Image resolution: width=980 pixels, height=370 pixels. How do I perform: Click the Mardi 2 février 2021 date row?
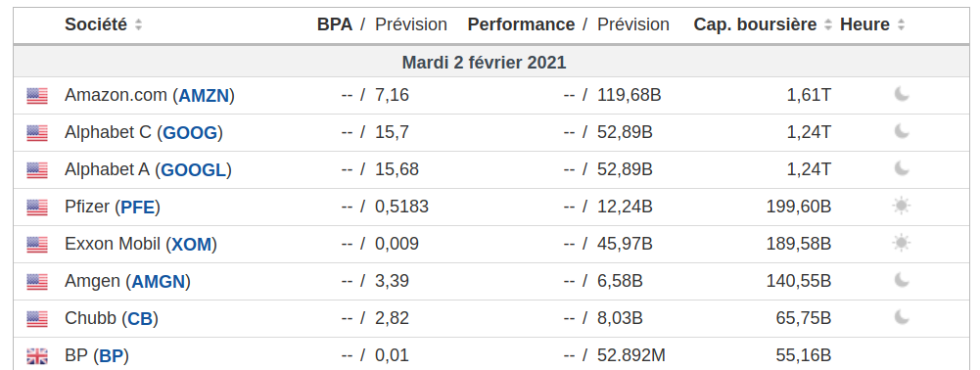484,63
